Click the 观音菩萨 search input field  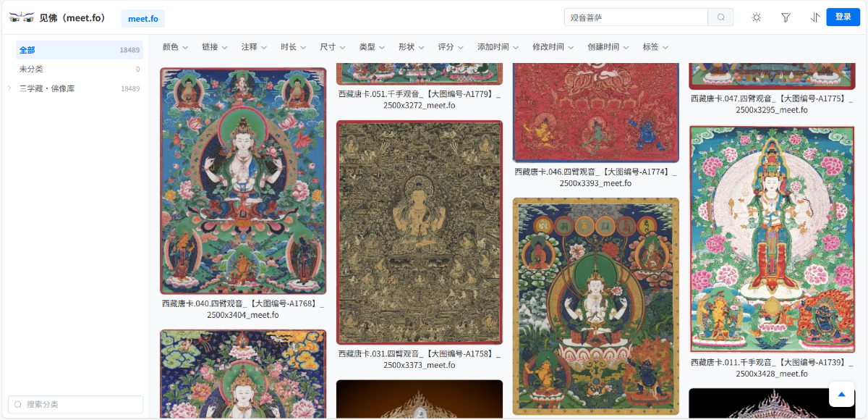(x=636, y=17)
